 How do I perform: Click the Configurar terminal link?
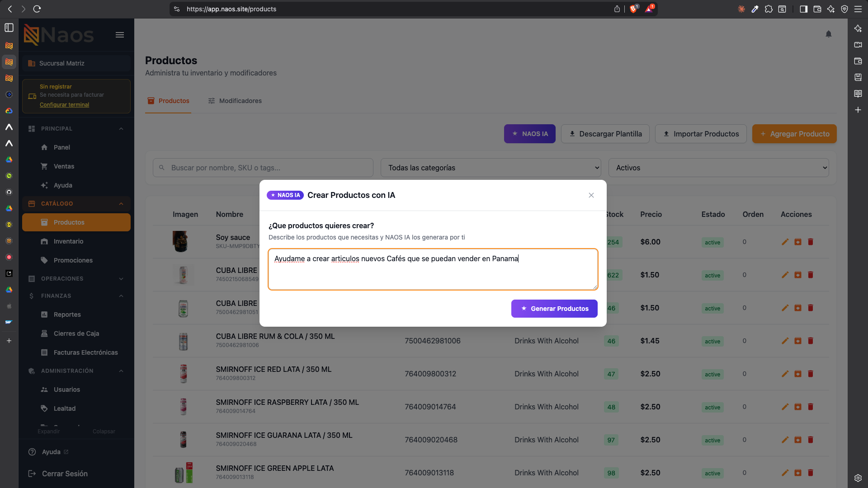click(64, 105)
